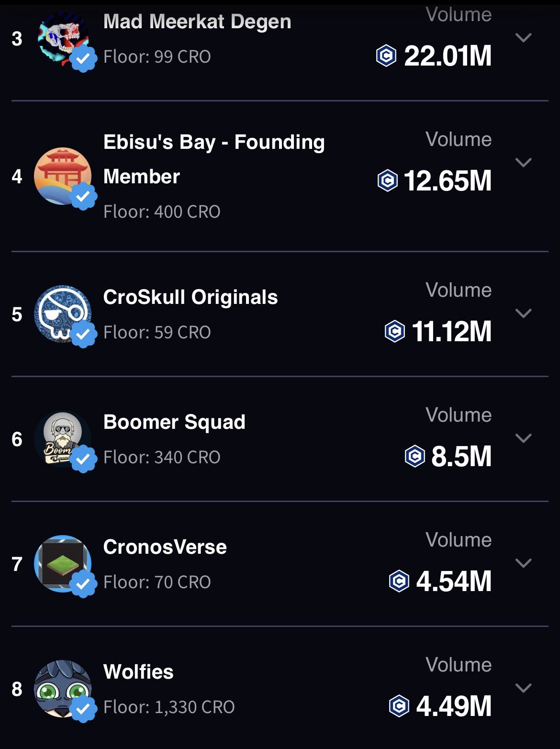Open the Boomer Squad collection name link

[174, 422]
